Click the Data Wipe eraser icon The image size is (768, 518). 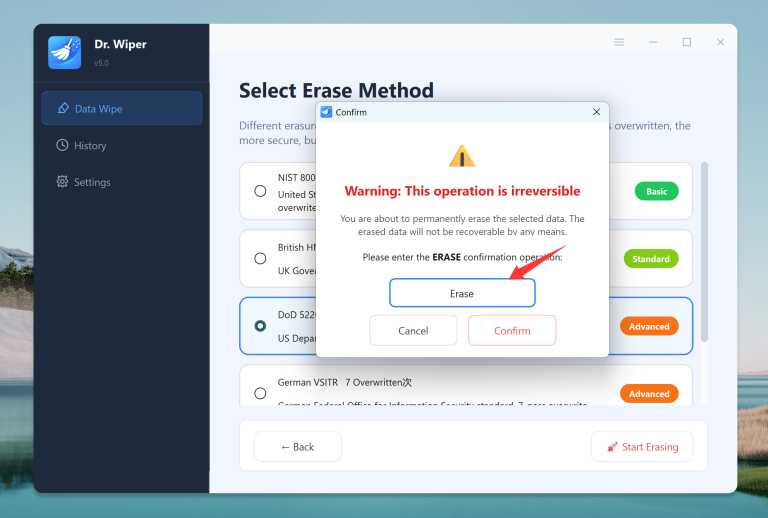point(63,109)
